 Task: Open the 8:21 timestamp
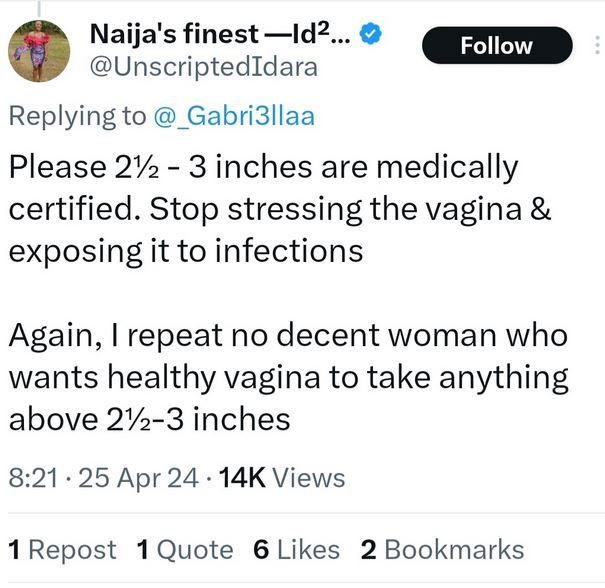33,478
